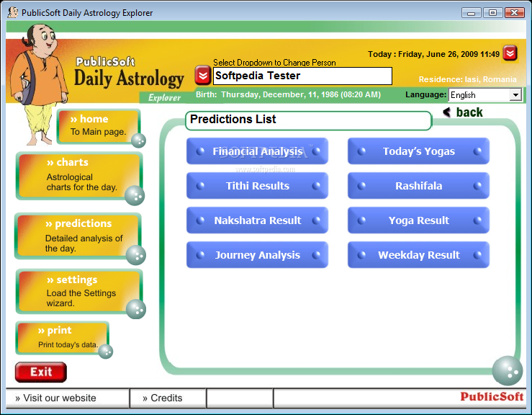Click the sphere icon on print button

point(106,352)
